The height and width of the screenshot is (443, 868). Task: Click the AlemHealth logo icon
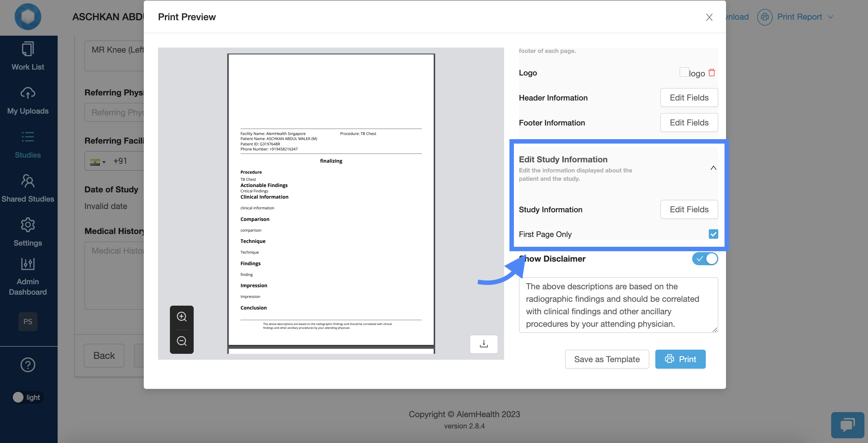point(28,17)
